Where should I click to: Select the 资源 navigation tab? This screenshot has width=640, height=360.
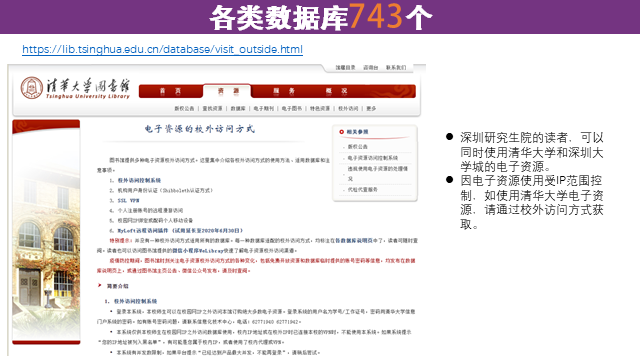228,91
